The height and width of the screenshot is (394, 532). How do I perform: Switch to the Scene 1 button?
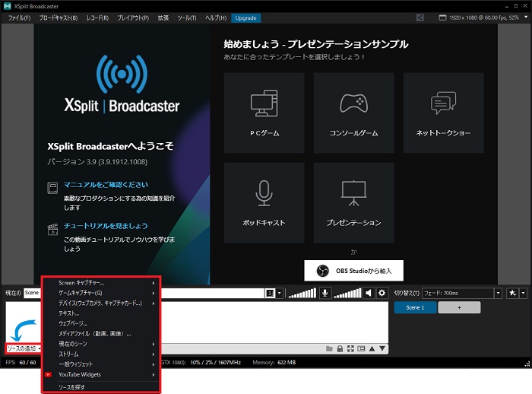tap(415, 307)
